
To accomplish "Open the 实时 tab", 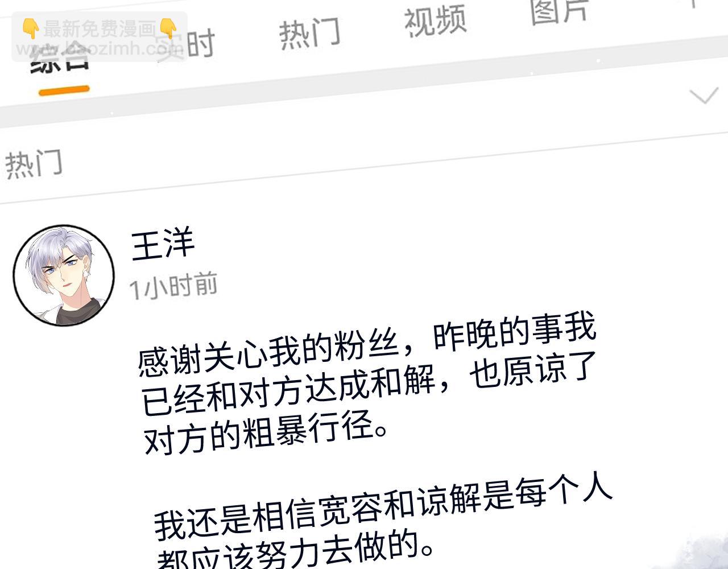I will [x=185, y=44].
